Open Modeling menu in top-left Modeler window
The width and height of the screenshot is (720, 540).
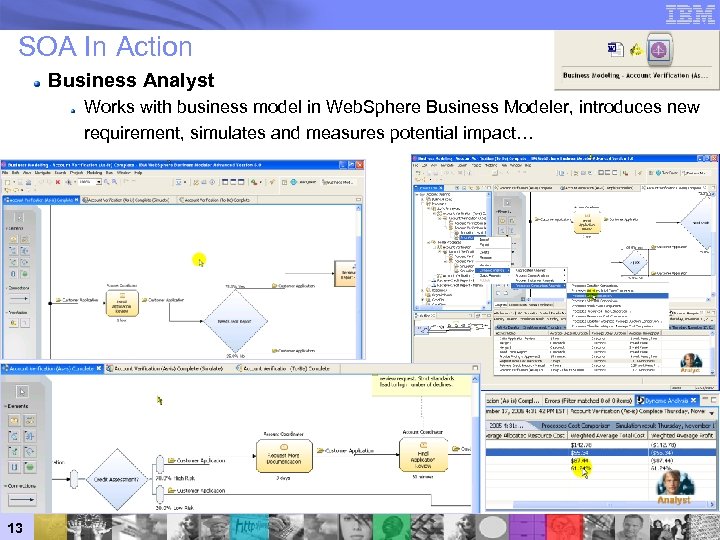point(94,173)
